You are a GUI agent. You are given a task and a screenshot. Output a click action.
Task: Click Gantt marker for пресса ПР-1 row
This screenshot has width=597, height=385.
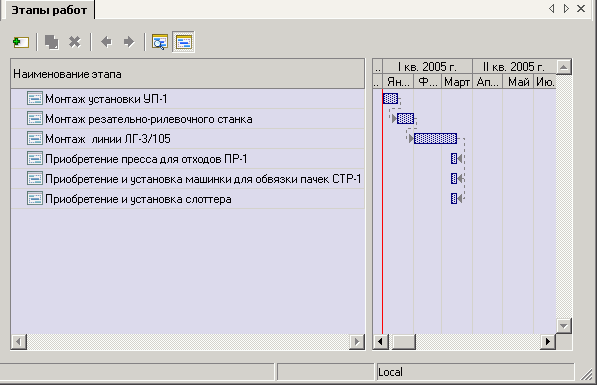coord(454,158)
